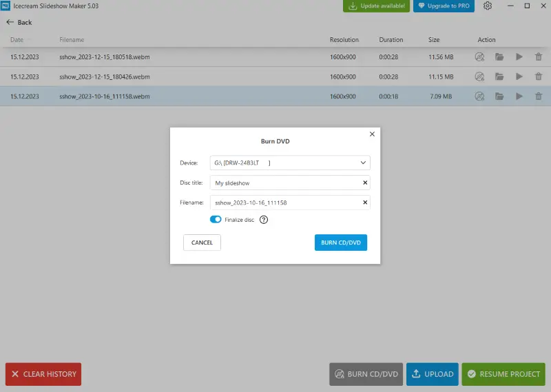Click the 11.56 MB size cell
Screen dimensions: 551x392
pyautogui.click(x=441, y=57)
